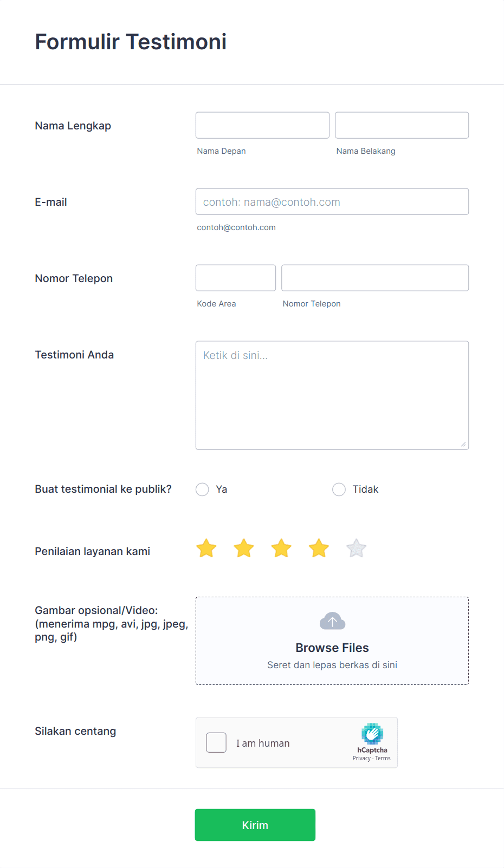Click the Nomor Telepon input field

375,278
